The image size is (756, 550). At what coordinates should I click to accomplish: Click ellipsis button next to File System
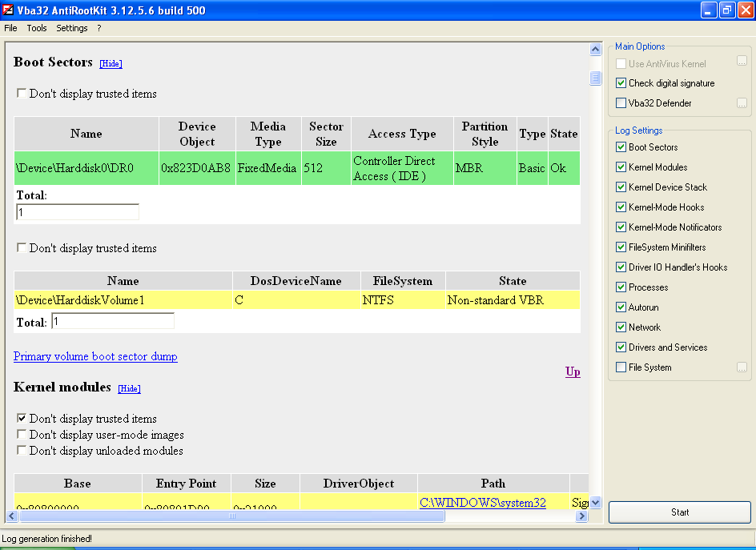(742, 367)
